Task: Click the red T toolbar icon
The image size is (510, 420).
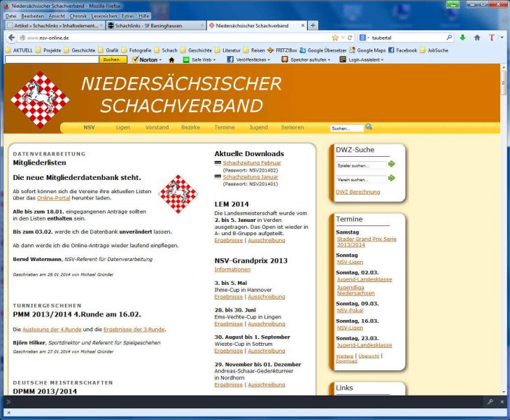Action: (x=492, y=38)
